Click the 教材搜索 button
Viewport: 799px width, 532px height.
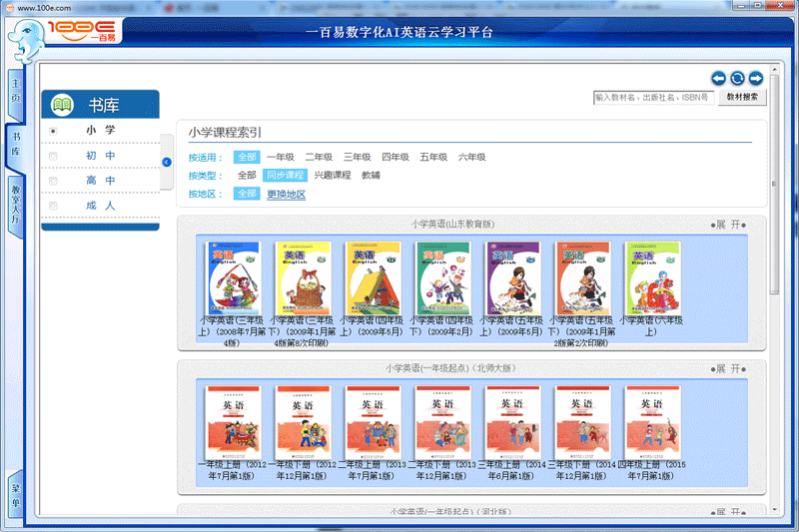(x=742, y=97)
